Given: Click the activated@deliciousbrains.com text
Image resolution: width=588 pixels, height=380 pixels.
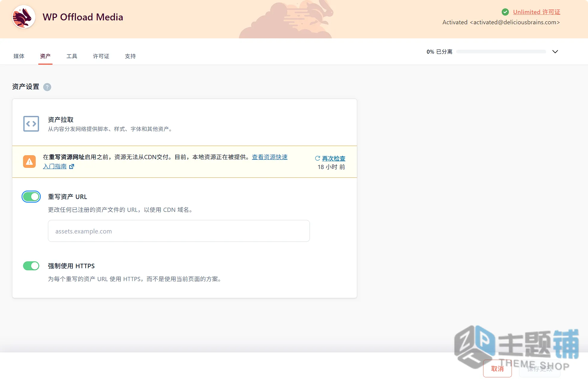Looking at the screenshot, I should 515,22.
